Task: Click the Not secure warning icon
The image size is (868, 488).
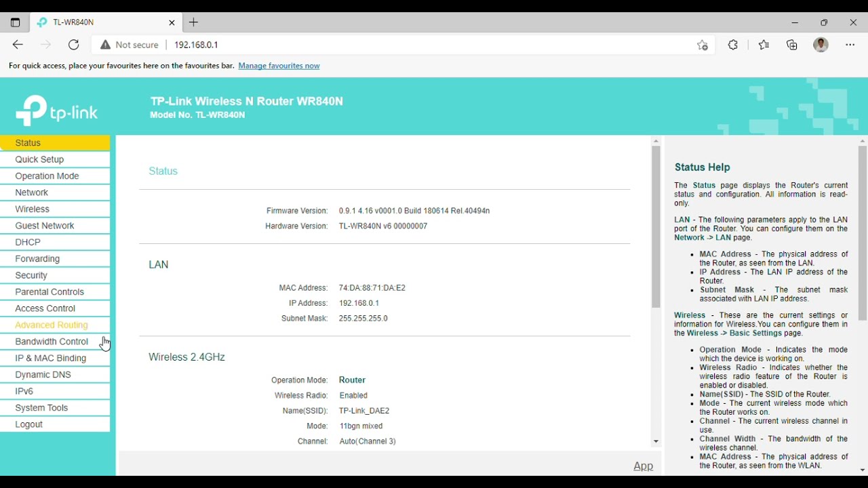Action: pyautogui.click(x=105, y=45)
